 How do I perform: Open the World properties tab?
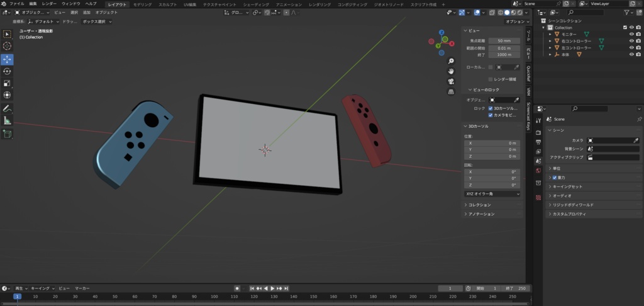538,170
